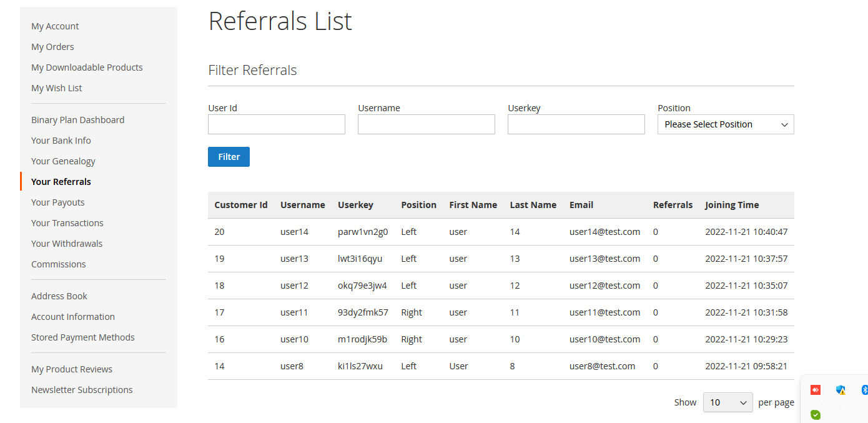Open Stored Payment Methods page
868x423 pixels.
coord(83,337)
